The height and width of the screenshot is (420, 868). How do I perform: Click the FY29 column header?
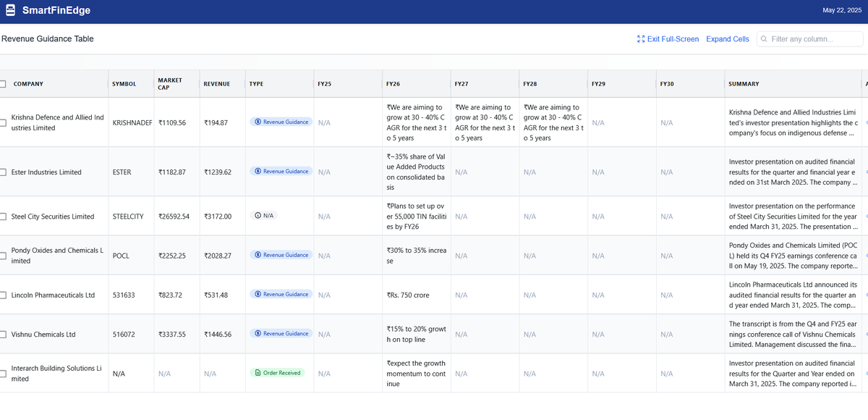click(x=598, y=84)
